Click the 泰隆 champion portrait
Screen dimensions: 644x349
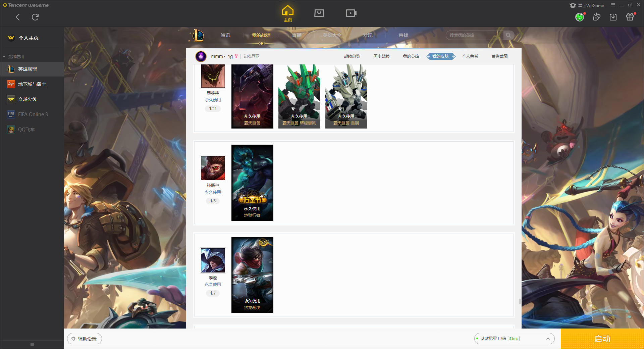(x=213, y=260)
